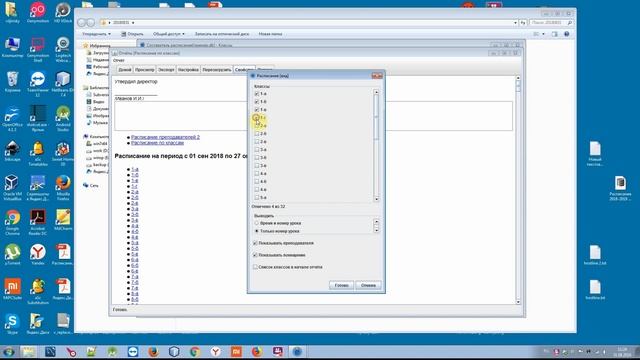Open HD VDeck desktop shortcut
640x360 pixels.
pos(63,12)
